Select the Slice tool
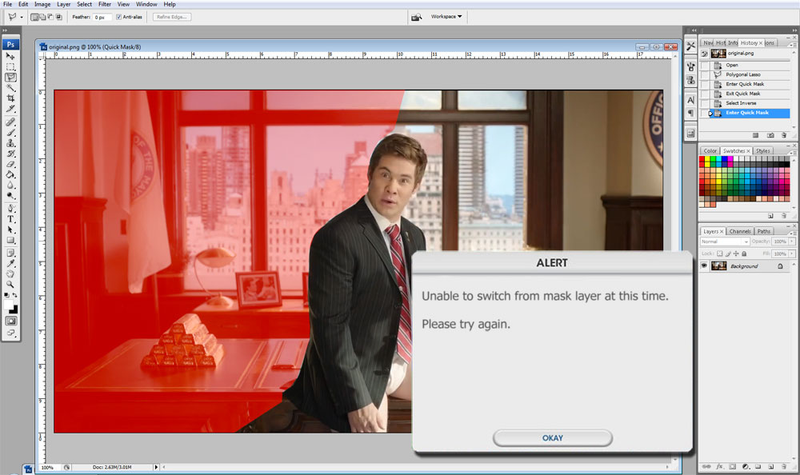The height and width of the screenshot is (475, 800). 11,109
